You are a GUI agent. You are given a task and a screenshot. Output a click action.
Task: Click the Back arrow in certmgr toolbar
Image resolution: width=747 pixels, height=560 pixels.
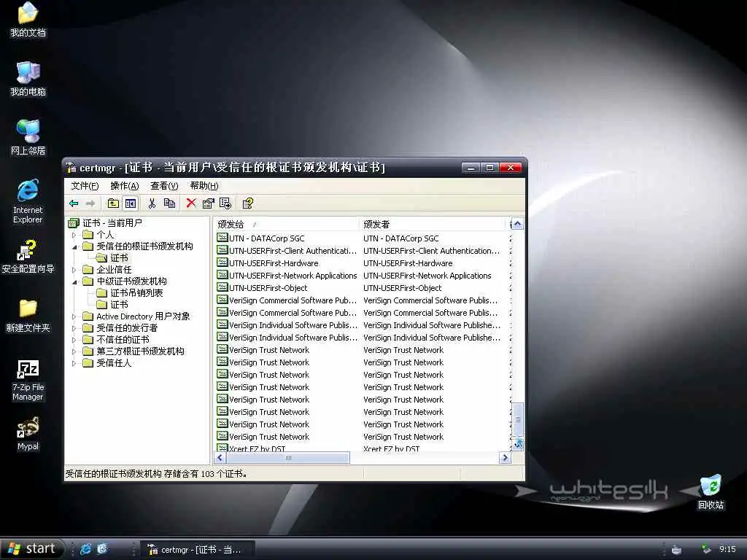74,204
